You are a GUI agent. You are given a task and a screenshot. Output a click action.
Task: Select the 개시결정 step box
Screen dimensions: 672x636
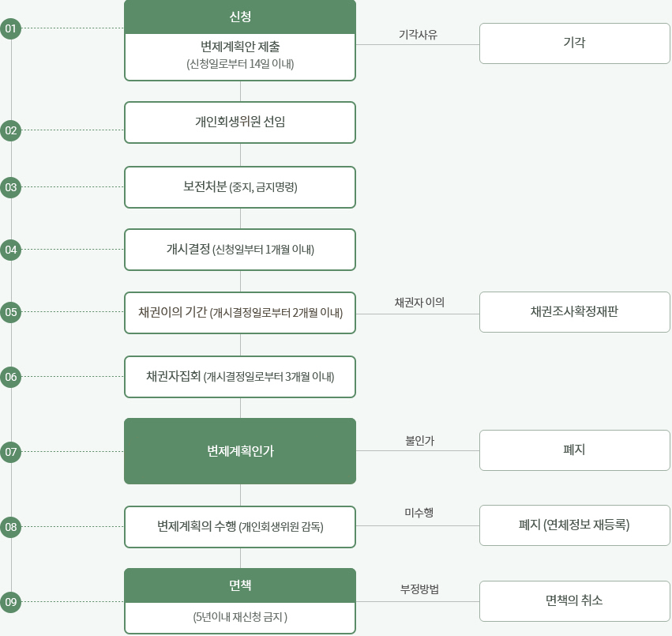coord(240,250)
